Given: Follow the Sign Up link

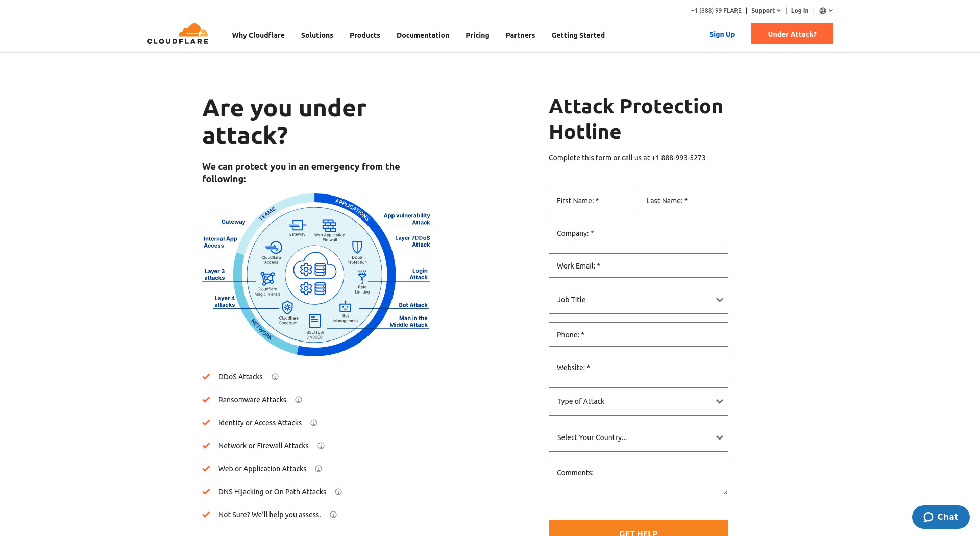Looking at the screenshot, I should [722, 34].
